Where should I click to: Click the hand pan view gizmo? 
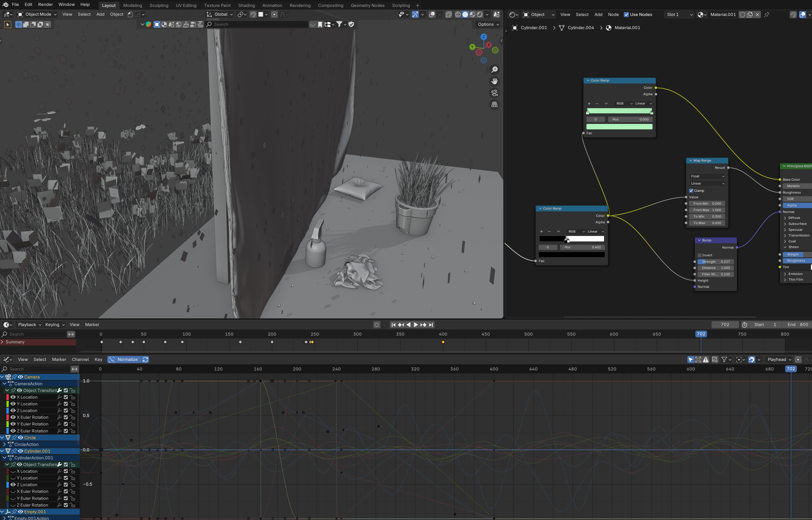tap(494, 81)
